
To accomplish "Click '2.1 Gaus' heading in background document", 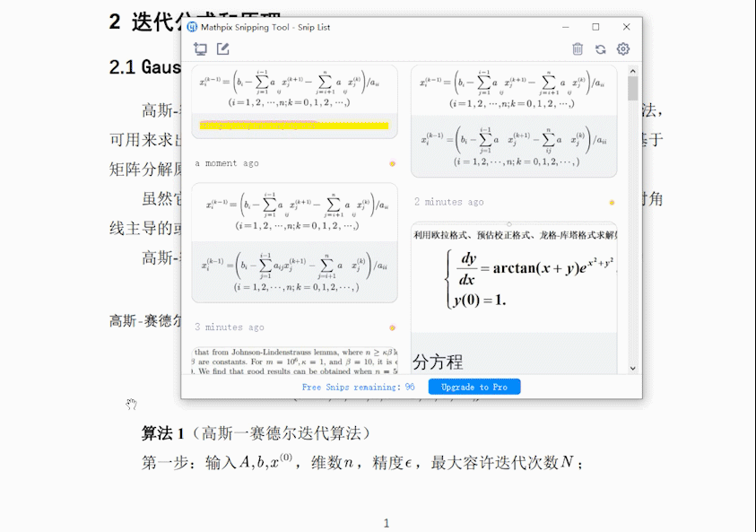I will click(x=145, y=67).
